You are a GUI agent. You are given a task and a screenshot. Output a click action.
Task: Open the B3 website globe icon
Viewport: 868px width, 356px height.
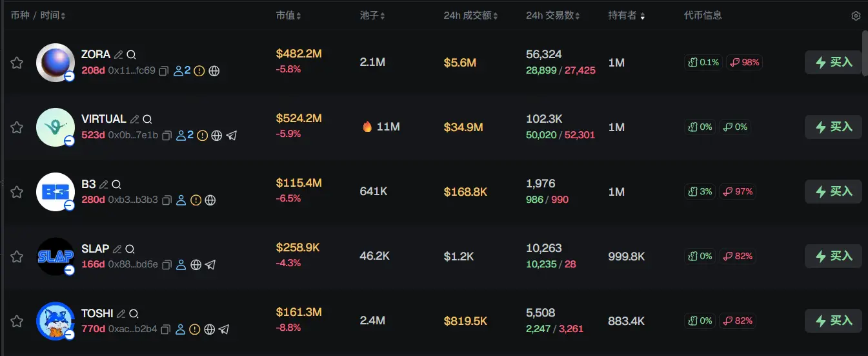[x=210, y=200]
